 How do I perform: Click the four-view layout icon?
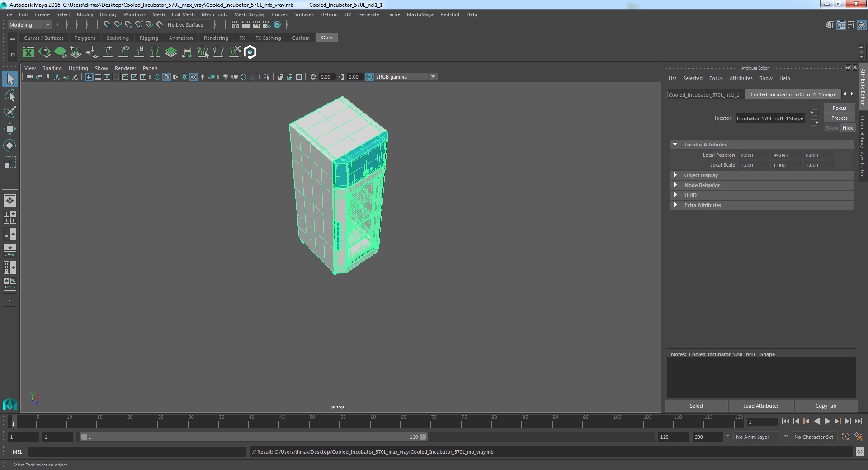point(10,217)
